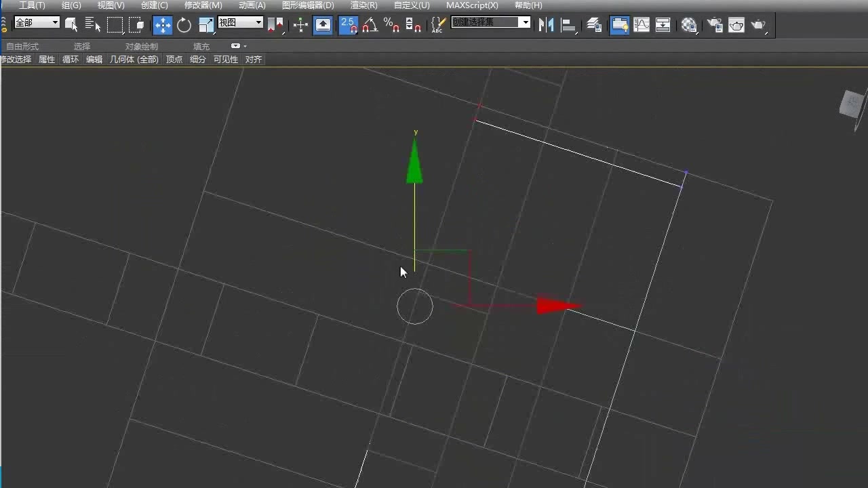Click the Render Production teapot
Viewport: 868px width, 488px height.
click(759, 25)
